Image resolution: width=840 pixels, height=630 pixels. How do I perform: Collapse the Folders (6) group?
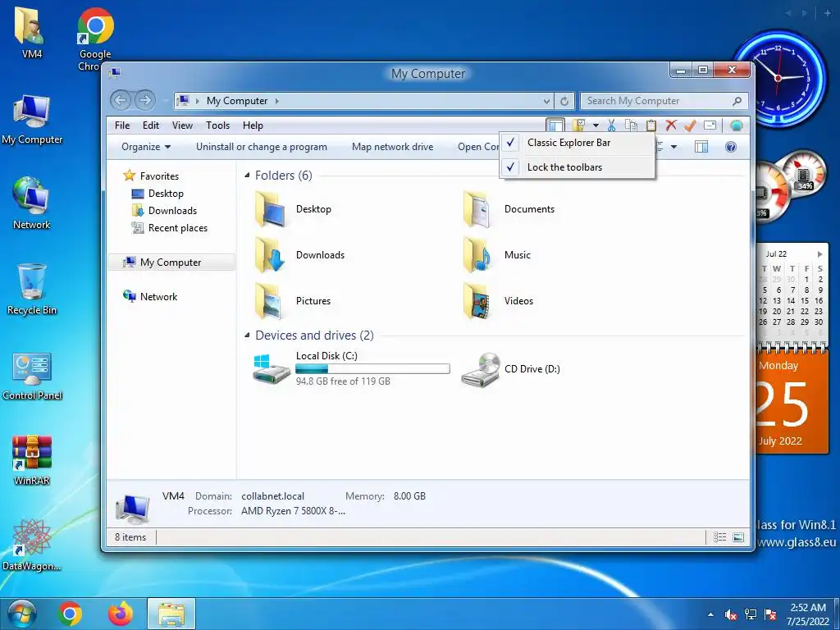pyautogui.click(x=247, y=176)
